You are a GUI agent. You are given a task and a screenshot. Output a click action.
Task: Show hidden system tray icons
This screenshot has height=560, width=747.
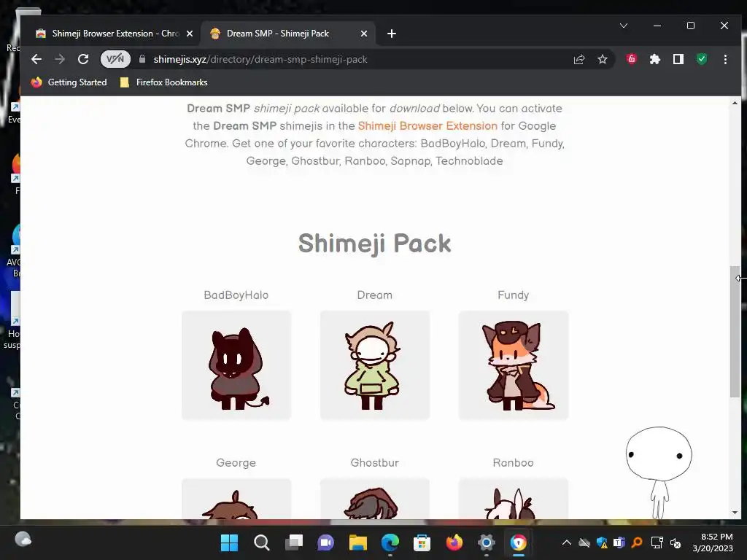(x=566, y=542)
